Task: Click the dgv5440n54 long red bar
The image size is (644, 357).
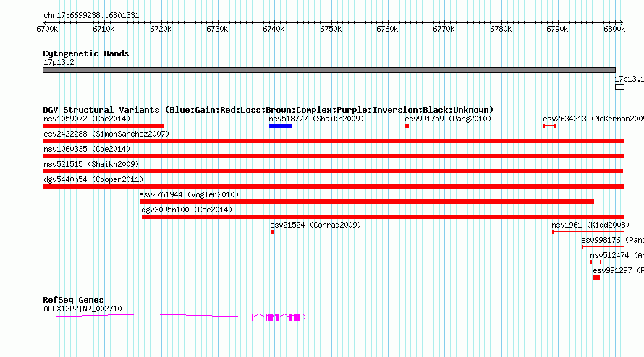Action: [x=333, y=186]
